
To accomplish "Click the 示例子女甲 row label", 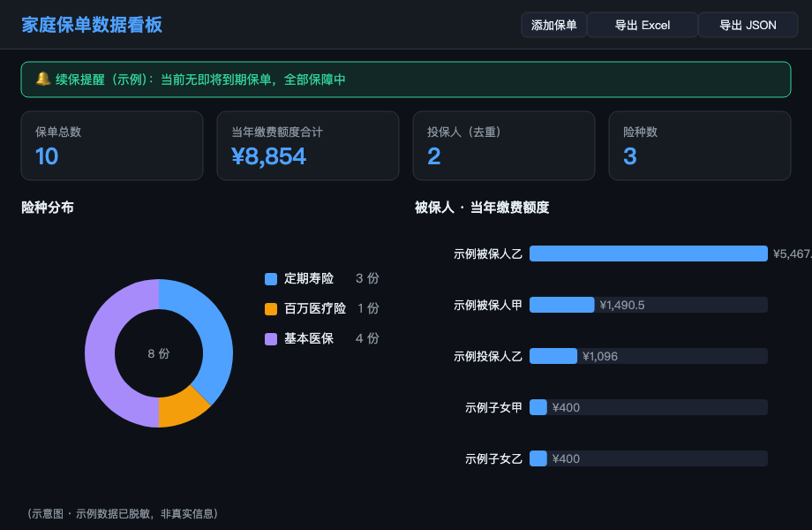I will [x=493, y=408].
